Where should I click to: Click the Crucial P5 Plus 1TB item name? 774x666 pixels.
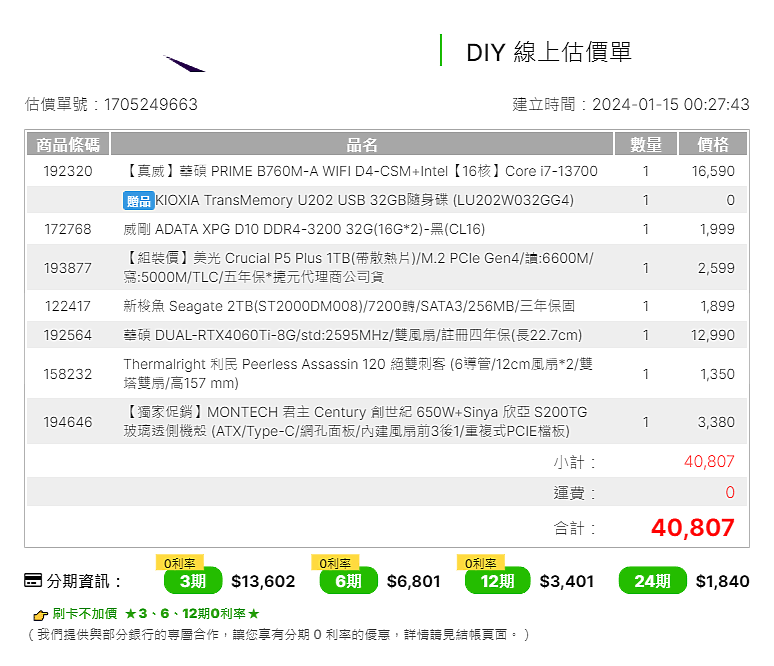358,268
